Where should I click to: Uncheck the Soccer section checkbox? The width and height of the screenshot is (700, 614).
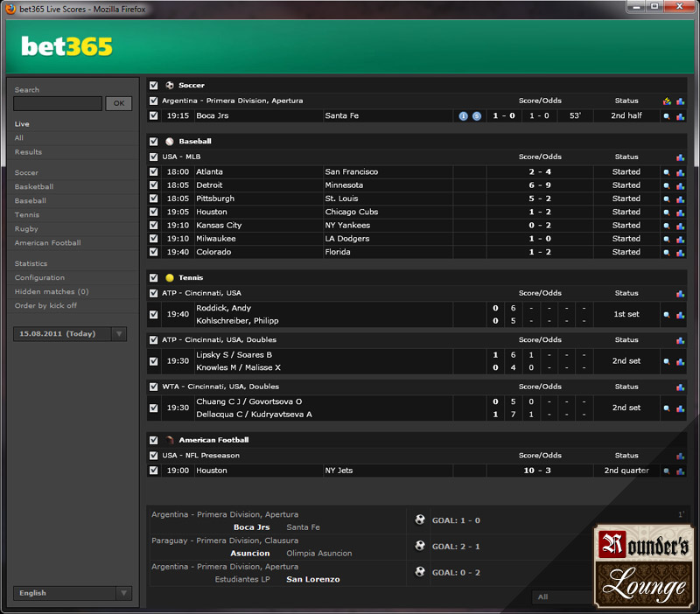pos(154,85)
